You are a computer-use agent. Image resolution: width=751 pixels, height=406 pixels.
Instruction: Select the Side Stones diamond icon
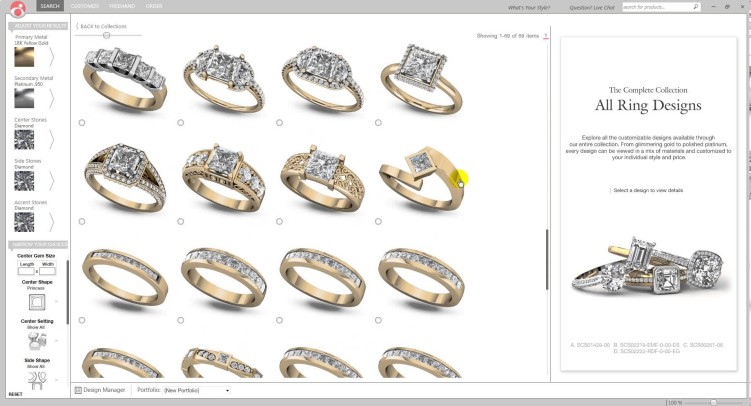pos(23,181)
